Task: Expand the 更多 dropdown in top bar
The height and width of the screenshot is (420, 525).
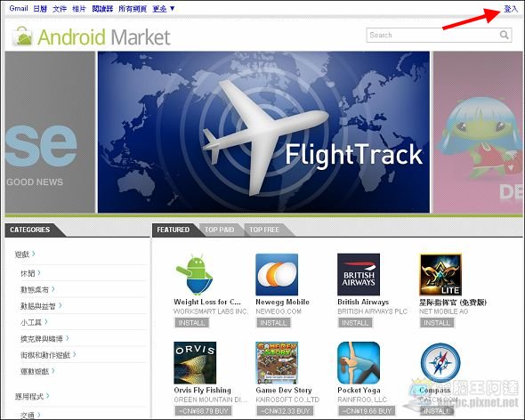Action: click(164, 8)
